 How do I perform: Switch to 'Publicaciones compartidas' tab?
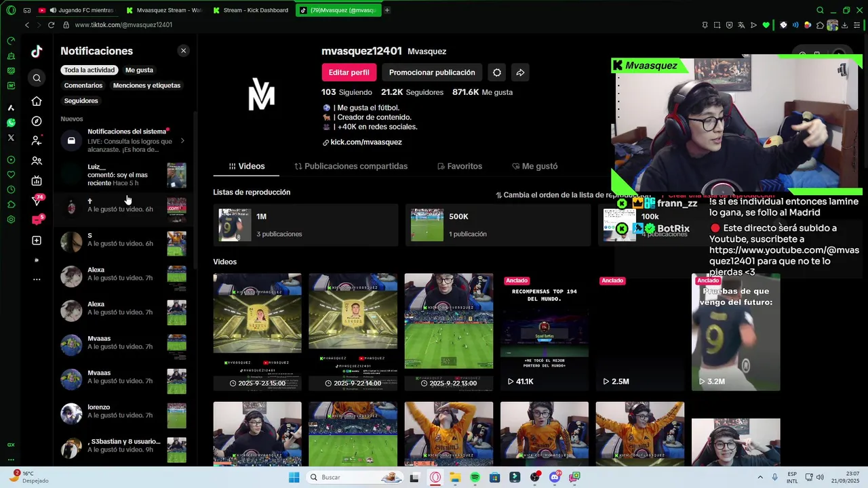point(351,166)
